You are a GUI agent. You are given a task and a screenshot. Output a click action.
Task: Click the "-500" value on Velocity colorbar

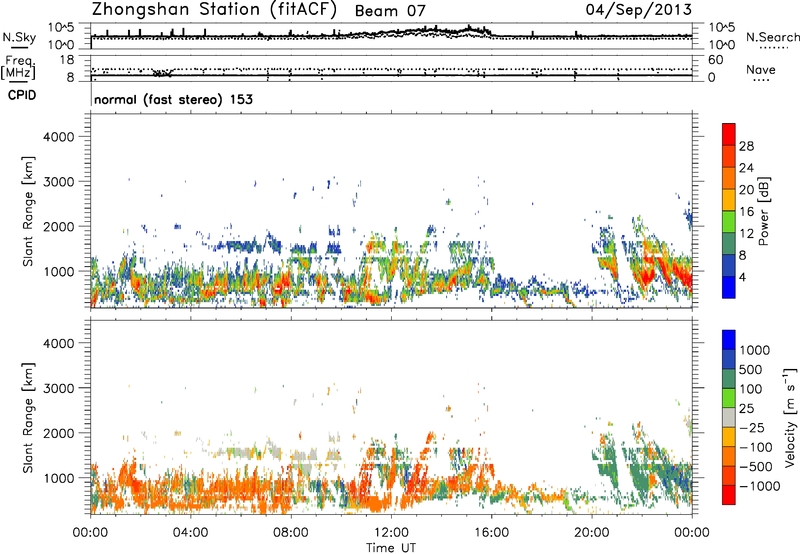point(755,466)
